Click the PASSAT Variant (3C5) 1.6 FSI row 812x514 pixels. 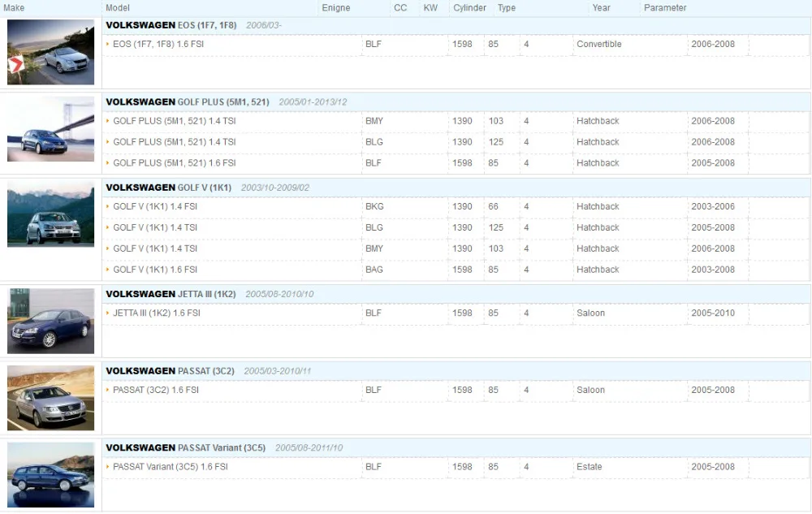[x=456, y=467]
